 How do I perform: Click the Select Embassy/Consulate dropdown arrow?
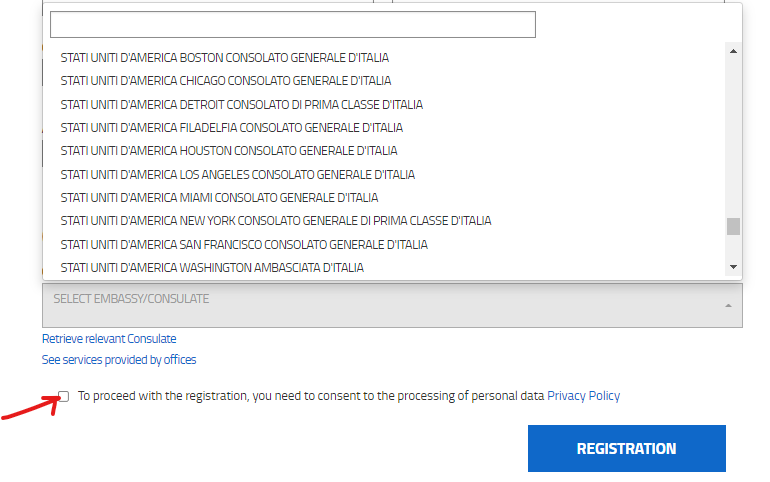pos(728,305)
